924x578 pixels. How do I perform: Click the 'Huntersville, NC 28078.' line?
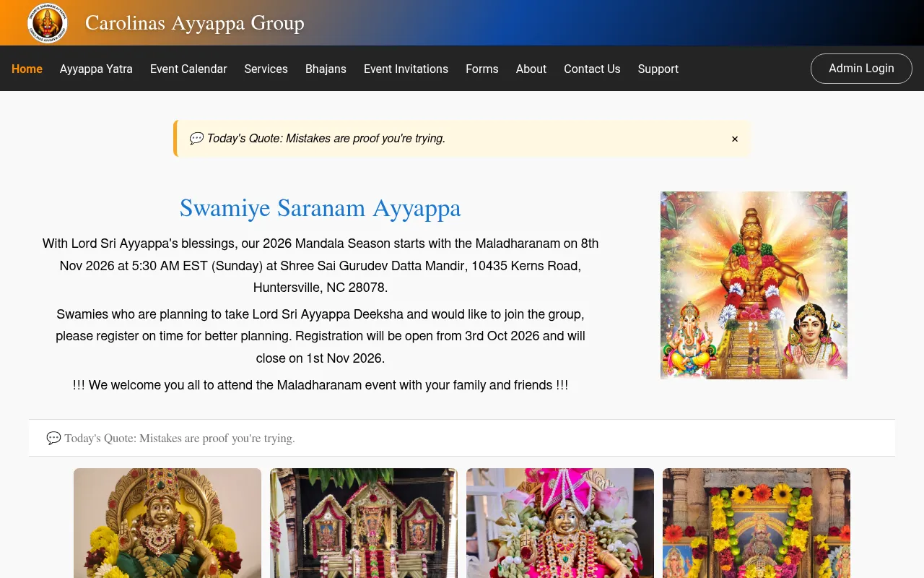tap(321, 287)
